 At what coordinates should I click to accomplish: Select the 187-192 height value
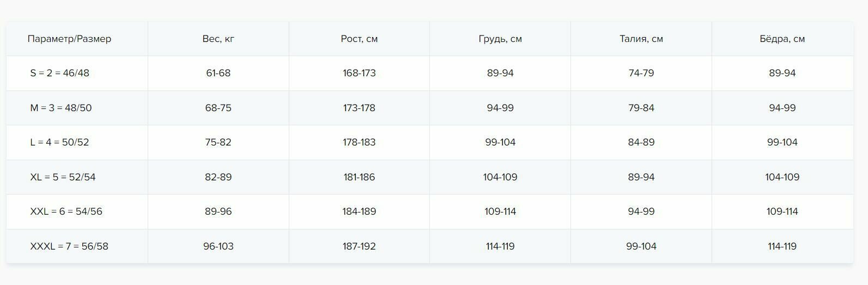359,246
